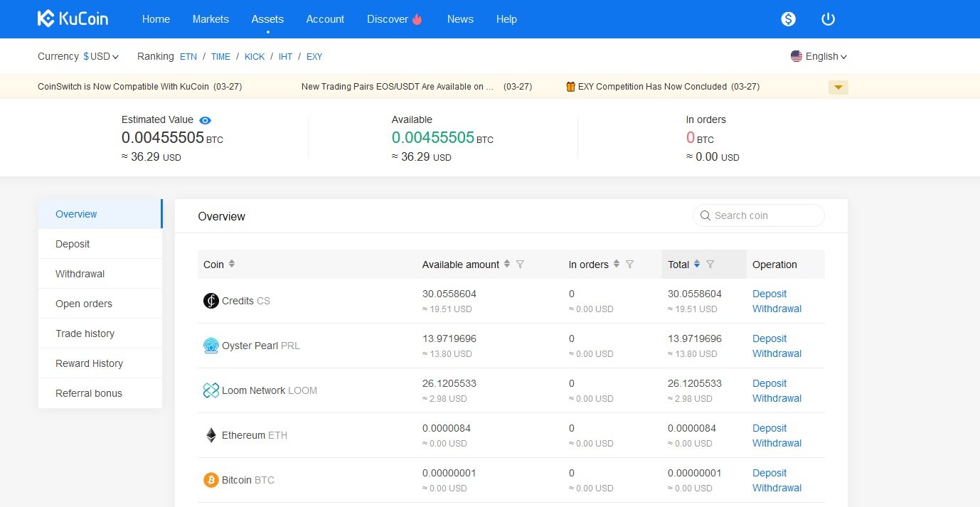
Task: Select Trade history in the sidebar
Action: click(x=100, y=333)
